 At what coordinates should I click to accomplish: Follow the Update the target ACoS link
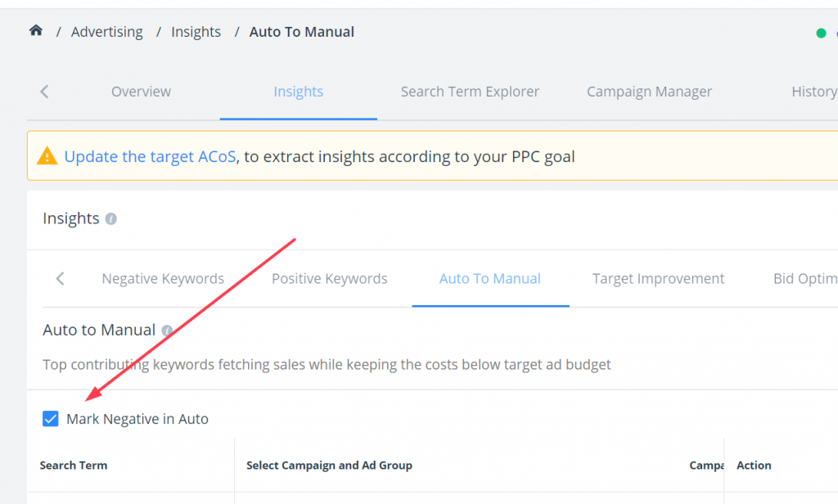150,156
